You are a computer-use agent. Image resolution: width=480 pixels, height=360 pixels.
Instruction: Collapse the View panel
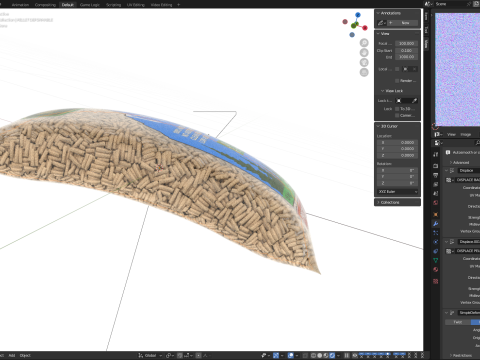click(378, 34)
